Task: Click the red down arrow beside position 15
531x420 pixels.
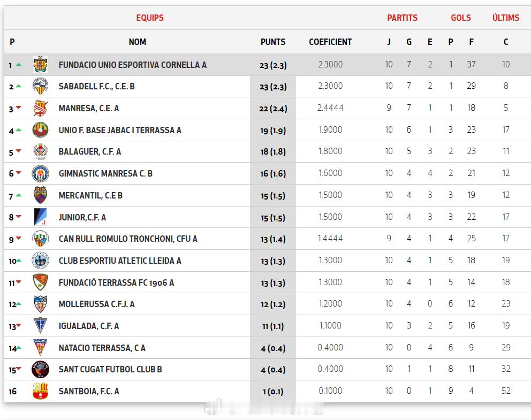Action: click(x=19, y=369)
